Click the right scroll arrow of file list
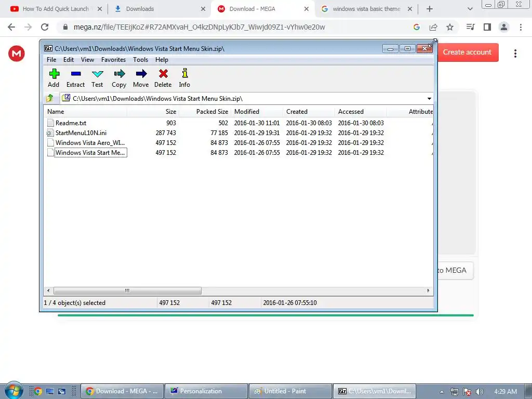Image resolution: width=532 pixels, height=399 pixels. click(428, 290)
